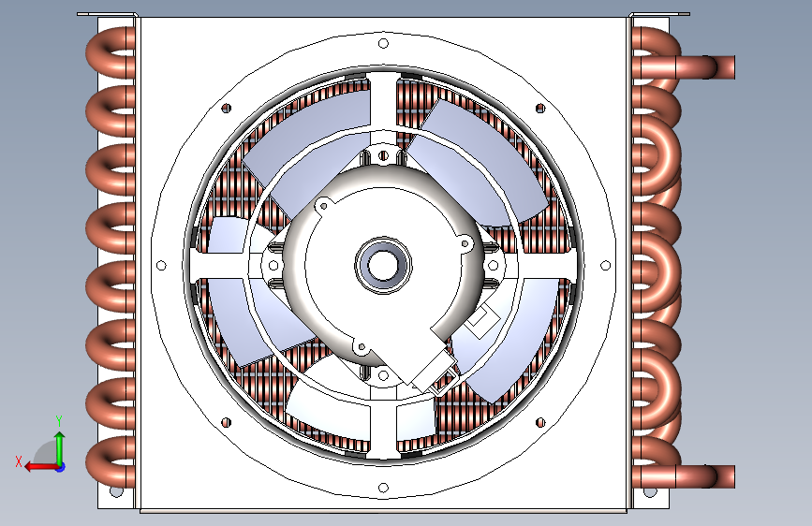Select the motor terminal junction box
The height and width of the screenshot is (526, 812).
point(434,371)
